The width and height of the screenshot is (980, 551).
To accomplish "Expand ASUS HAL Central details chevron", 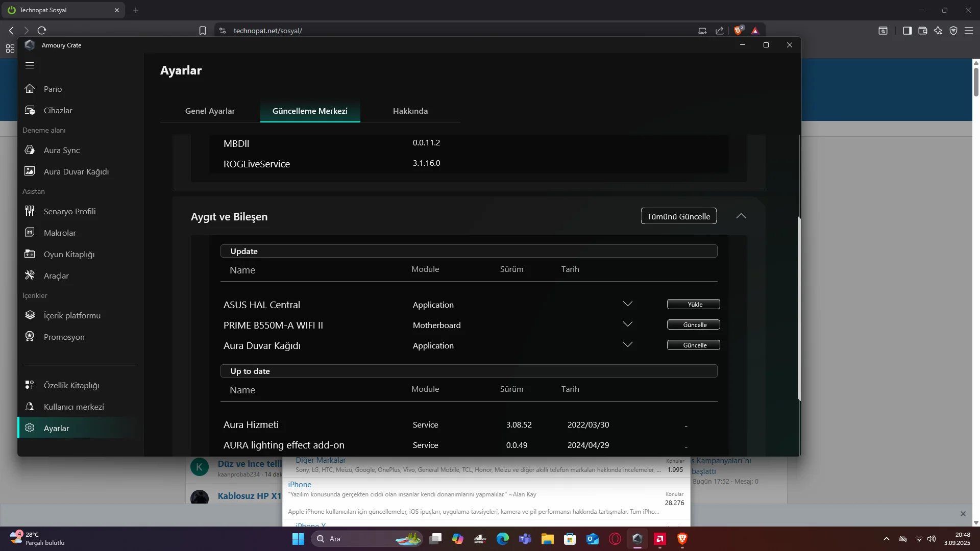I will (628, 304).
